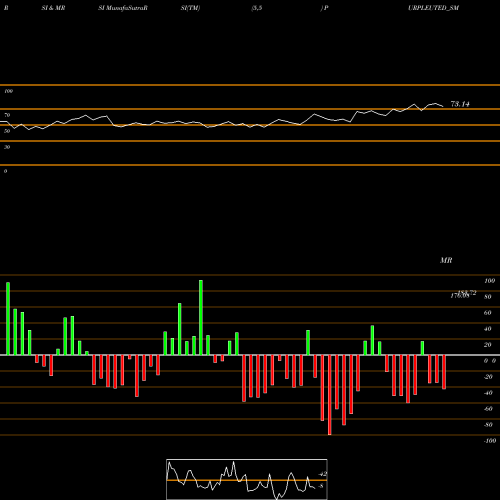Click the 20 label on MR axis

(x=488, y=345)
